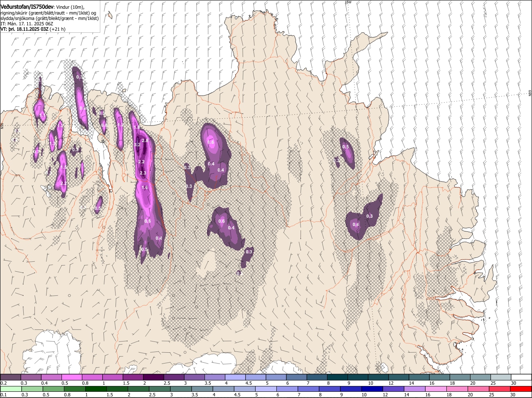Select upper legend swatch between 4 and 4.5
The height and width of the screenshot is (398, 532).
pyautogui.click(x=235, y=377)
